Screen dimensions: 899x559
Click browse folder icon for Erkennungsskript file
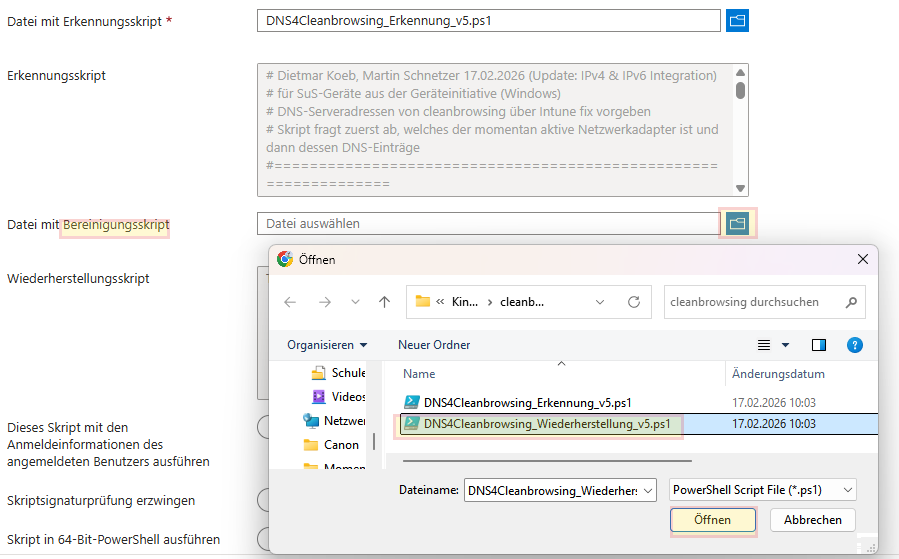[737, 21]
